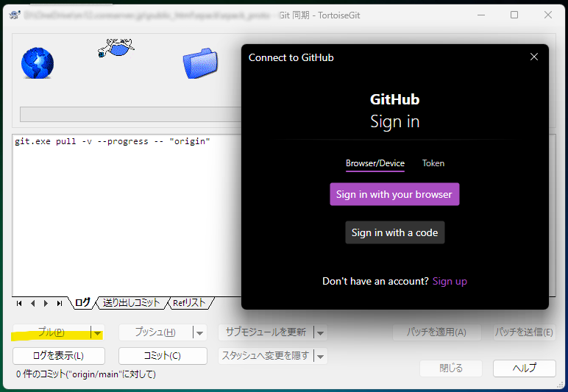This screenshot has height=392, width=568.
Task: Select the Browser/Device tab
Action: [374, 163]
